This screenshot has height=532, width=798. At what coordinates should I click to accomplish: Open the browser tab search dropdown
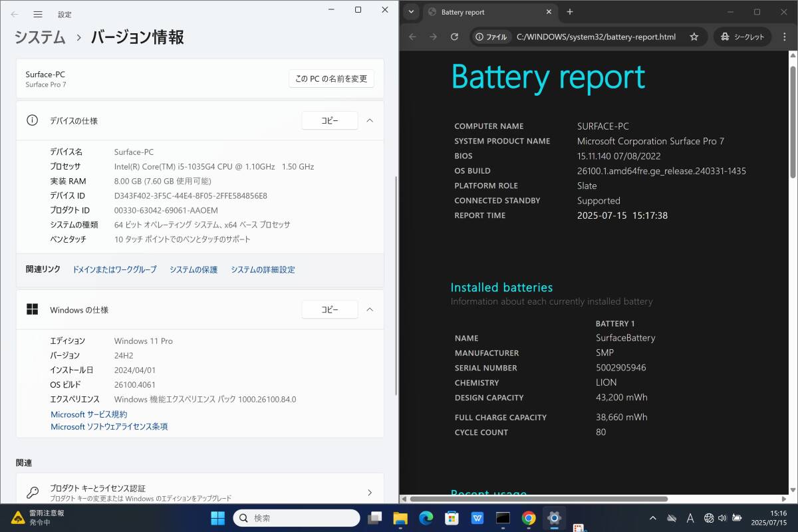point(412,12)
